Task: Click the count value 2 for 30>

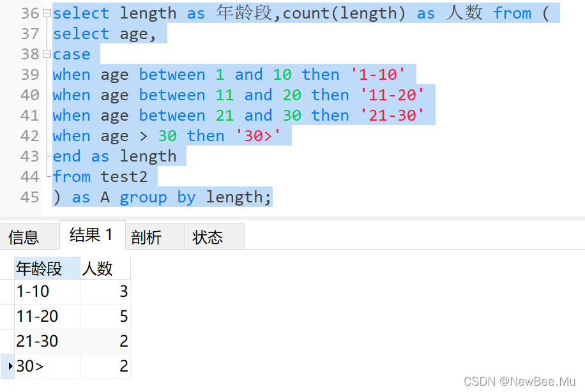Action: coord(105,366)
